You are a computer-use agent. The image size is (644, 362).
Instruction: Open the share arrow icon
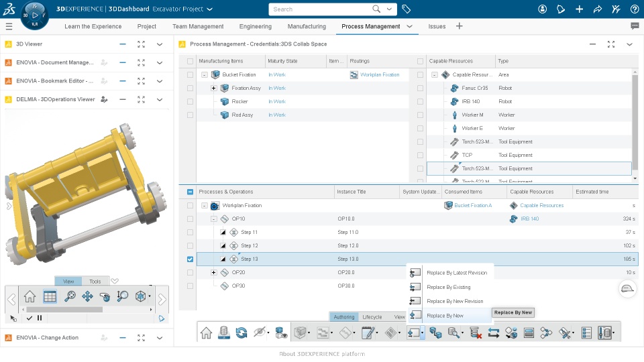[x=598, y=9]
